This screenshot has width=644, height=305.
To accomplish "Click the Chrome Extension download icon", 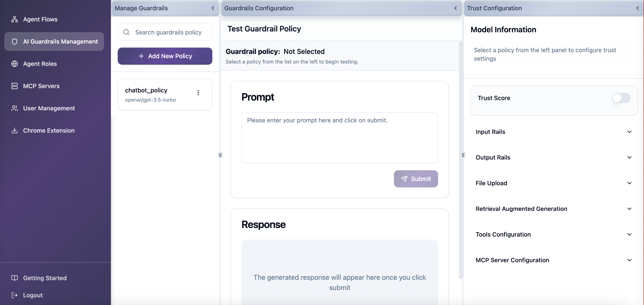I will [x=15, y=131].
